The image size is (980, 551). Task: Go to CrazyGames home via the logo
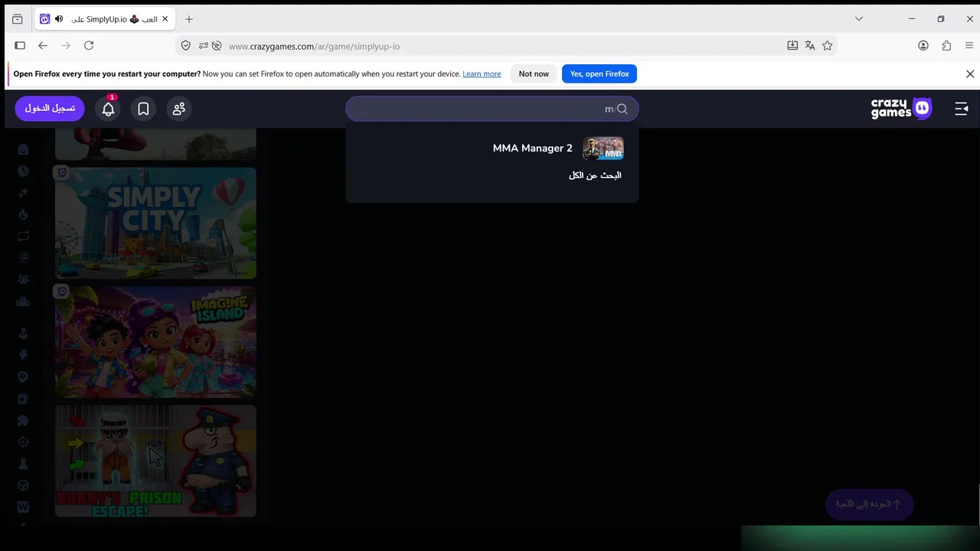[x=901, y=109]
